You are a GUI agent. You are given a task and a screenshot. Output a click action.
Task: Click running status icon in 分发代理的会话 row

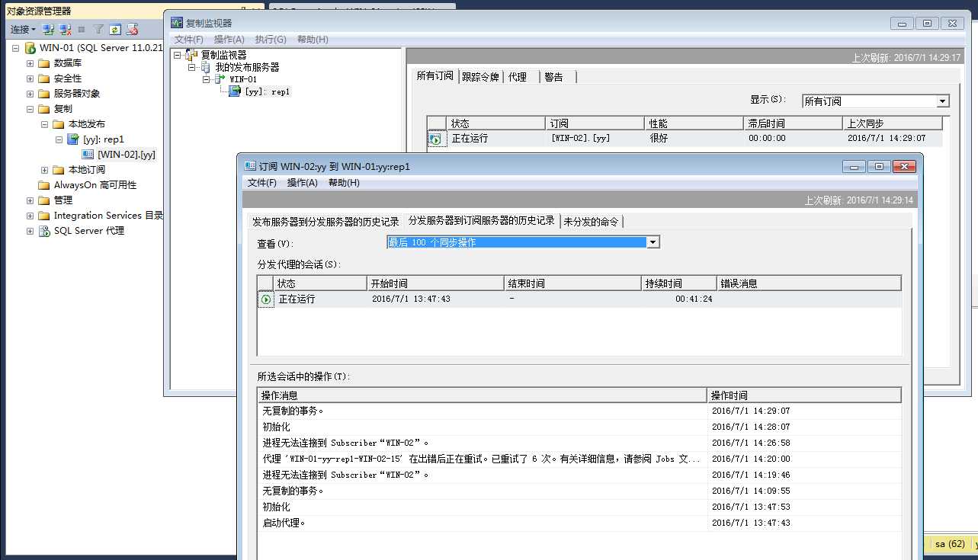click(x=266, y=299)
